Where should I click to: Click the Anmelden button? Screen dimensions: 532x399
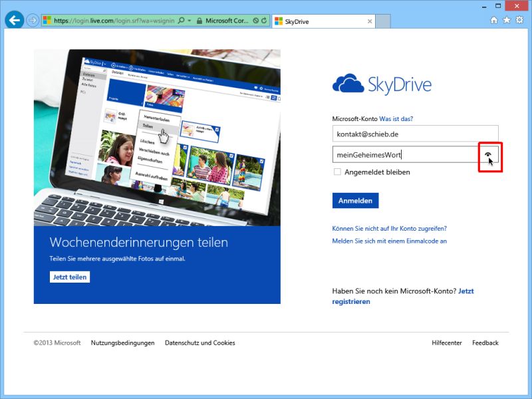[355, 201]
